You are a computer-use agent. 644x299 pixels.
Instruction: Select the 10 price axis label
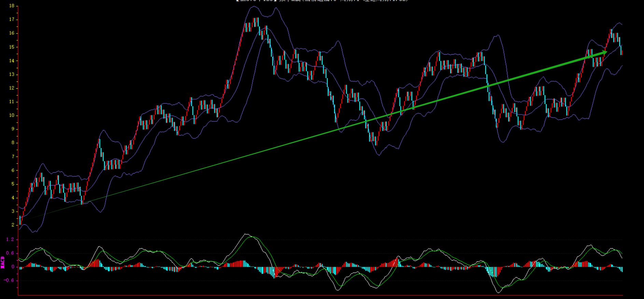(x=12, y=116)
